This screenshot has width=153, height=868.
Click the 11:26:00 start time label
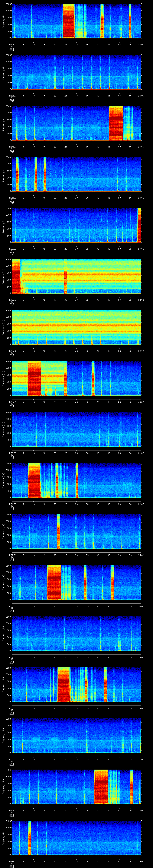(12, 249)
